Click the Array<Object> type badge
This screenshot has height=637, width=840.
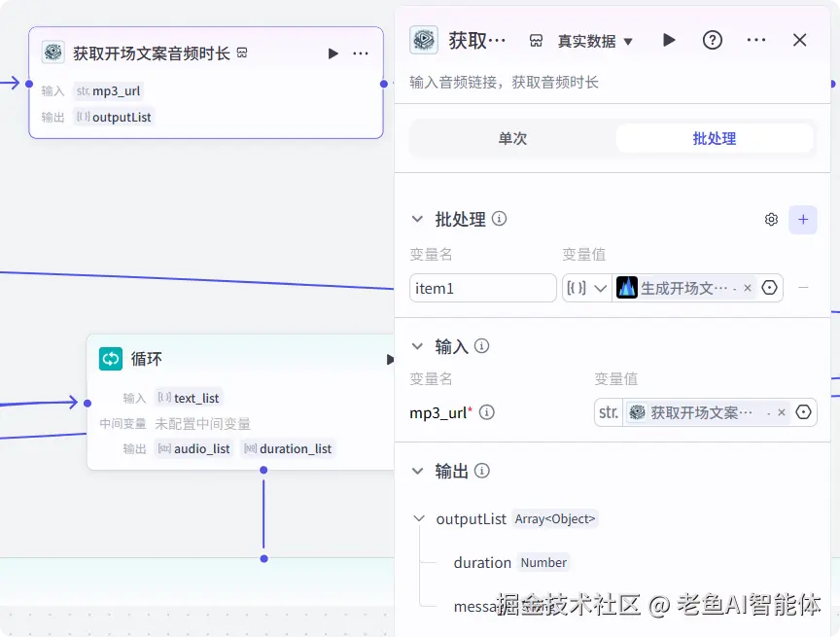[x=554, y=518]
